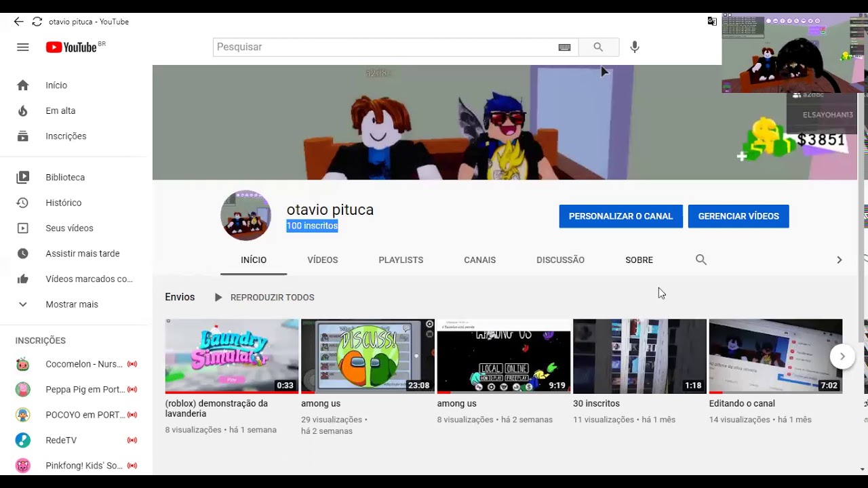The image size is (868, 488).
Task: Click the magnifier search button
Action: pyautogui.click(x=598, y=47)
